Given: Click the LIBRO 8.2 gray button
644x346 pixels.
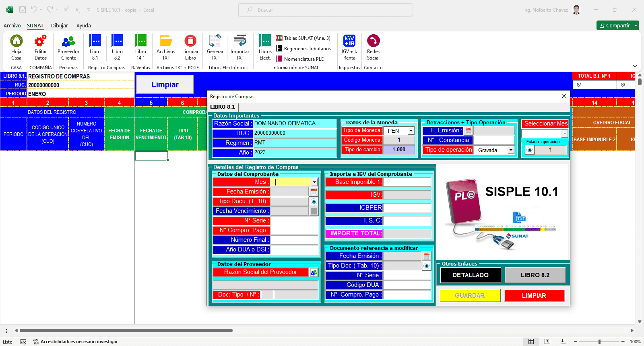Looking at the screenshot, I should [x=535, y=275].
